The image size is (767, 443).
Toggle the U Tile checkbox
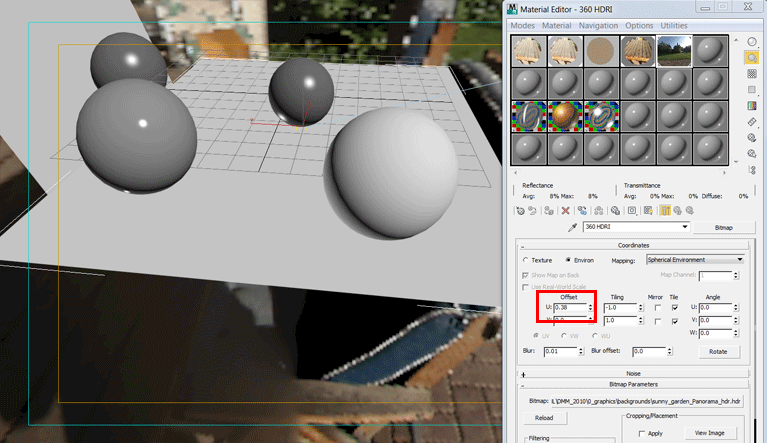pyautogui.click(x=675, y=308)
